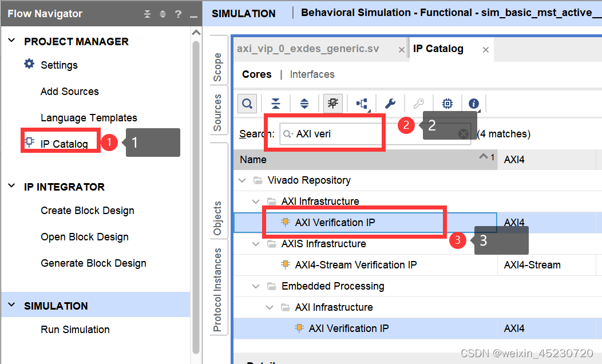Screen dimensions: 602x364
Task: Click the information icon in the IP Catalog toolbar
Action: click(473, 103)
